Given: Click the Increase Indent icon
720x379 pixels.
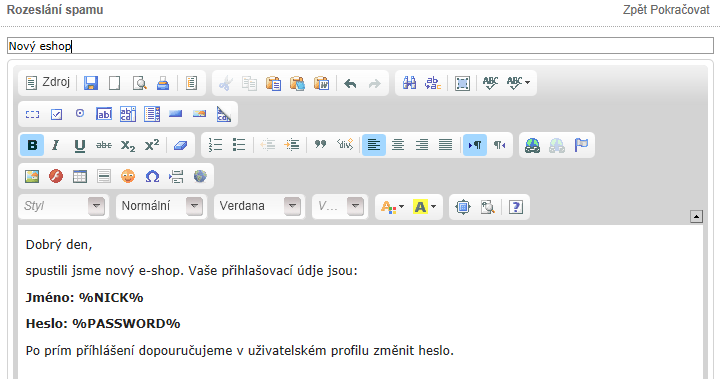Looking at the screenshot, I should [292, 145].
